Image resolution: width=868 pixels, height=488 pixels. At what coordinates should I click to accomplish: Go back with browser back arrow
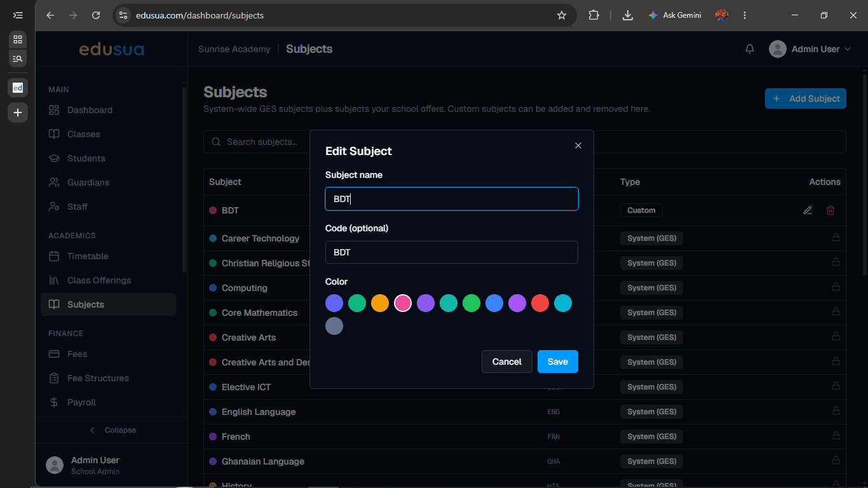pos(50,15)
